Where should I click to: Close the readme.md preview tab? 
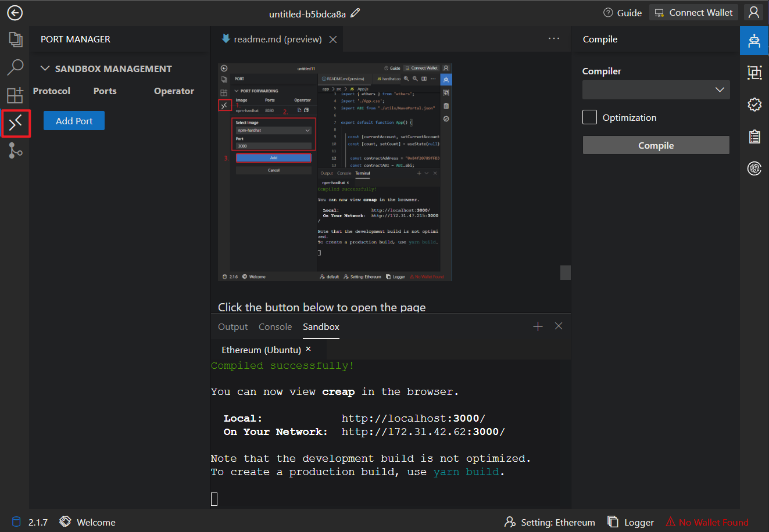pos(333,39)
